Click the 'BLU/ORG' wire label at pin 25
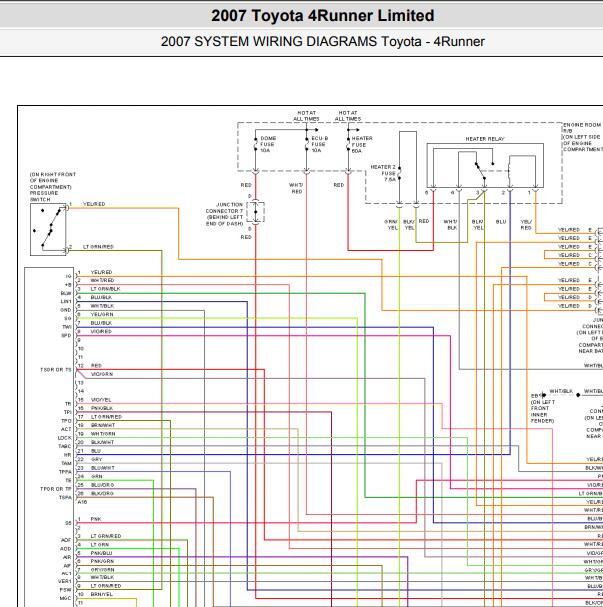Viewport: 603px width, 607px height. [102, 485]
